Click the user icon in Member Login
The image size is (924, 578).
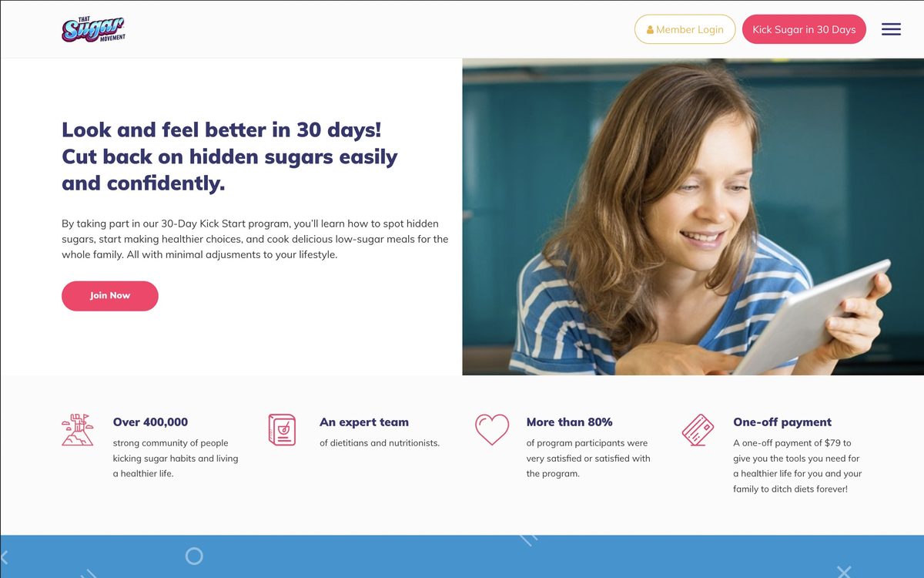pos(650,30)
